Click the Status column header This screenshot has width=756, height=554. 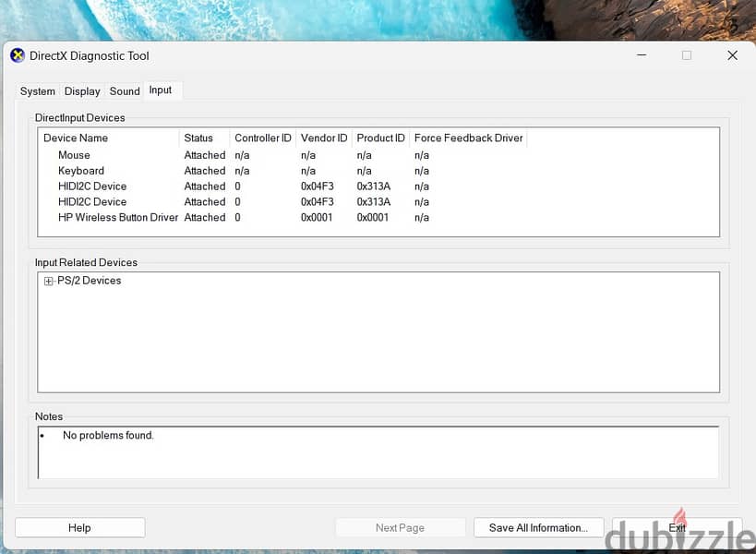204,138
